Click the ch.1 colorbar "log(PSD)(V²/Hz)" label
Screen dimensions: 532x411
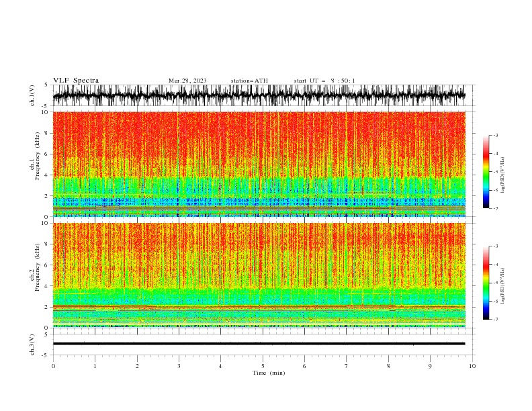(x=502, y=175)
